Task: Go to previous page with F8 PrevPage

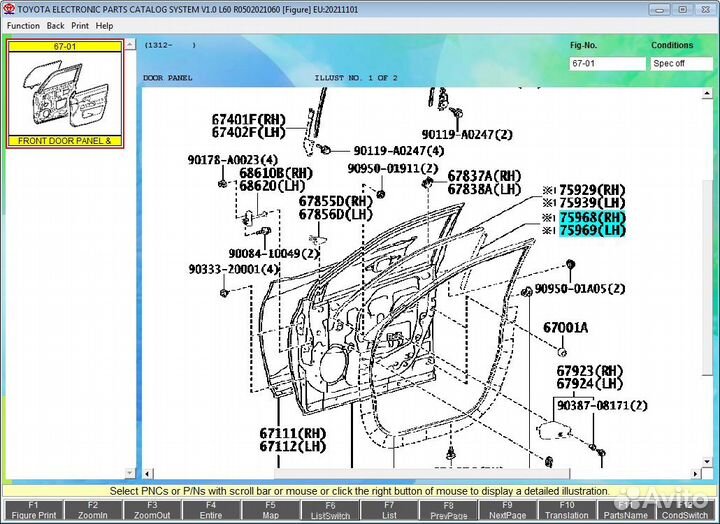Action: pos(449,510)
